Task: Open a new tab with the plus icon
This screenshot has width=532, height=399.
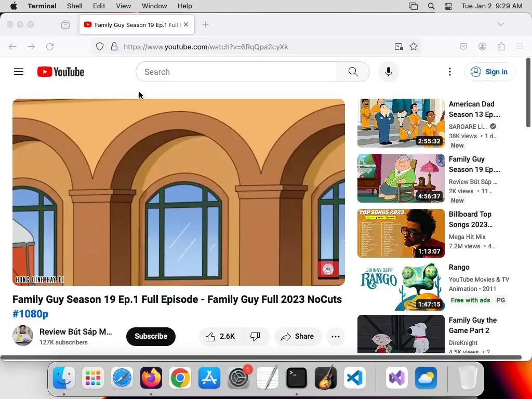Action: 205,25
